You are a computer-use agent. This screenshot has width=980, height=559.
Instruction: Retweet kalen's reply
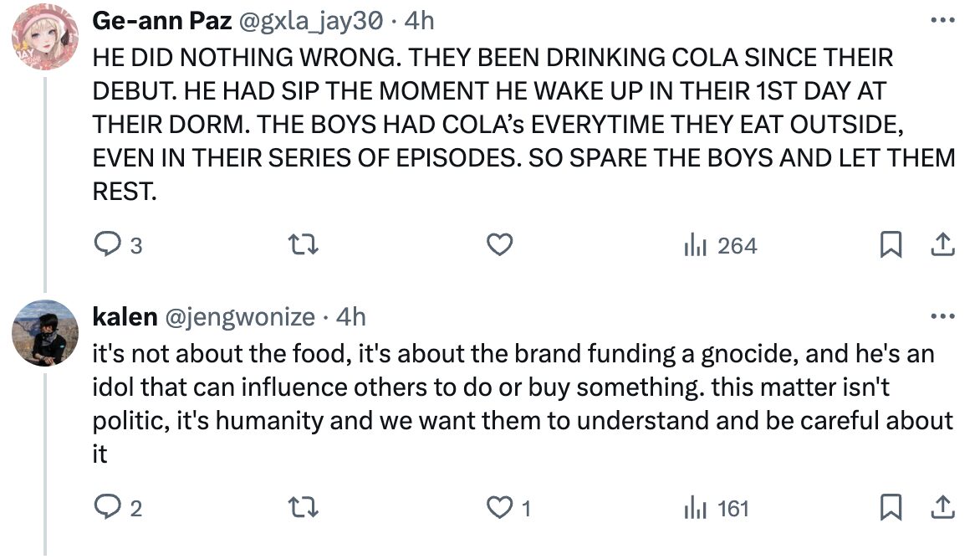304,508
